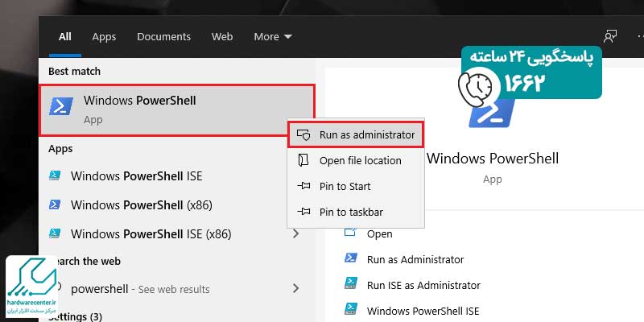
Task: Open powershell - See web results entry
Action: pyautogui.click(x=140, y=289)
